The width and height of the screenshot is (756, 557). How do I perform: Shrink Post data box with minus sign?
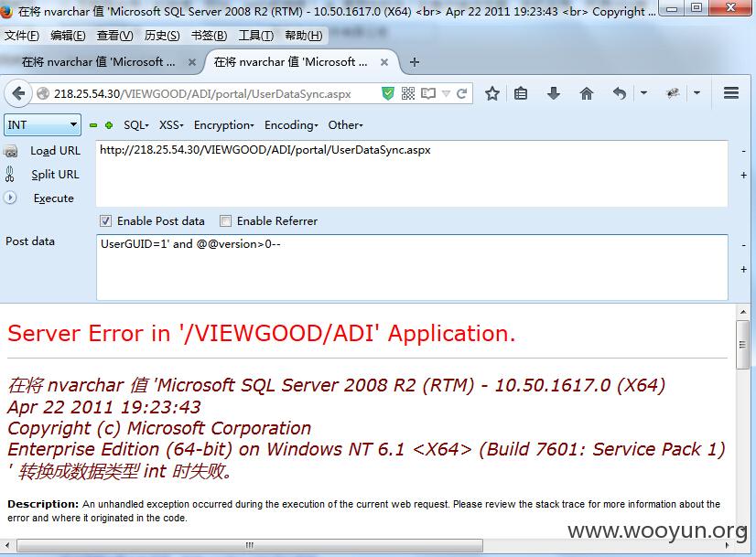[743, 246]
